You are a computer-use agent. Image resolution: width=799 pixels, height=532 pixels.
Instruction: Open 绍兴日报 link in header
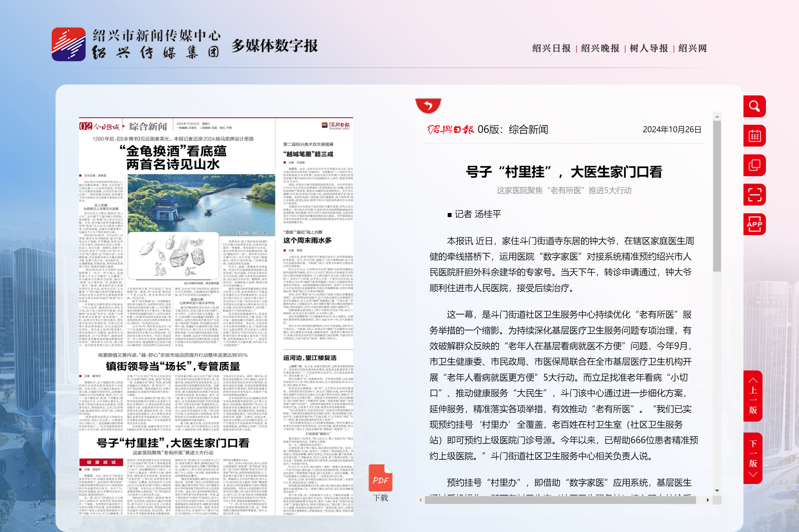(551, 49)
